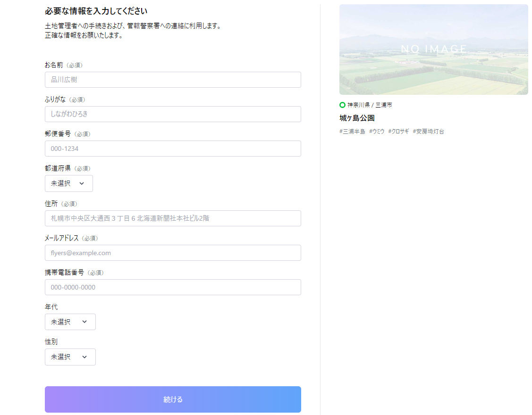Select the メールアドレス email field
This screenshot has width=532, height=415.
pyautogui.click(x=173, y=253)
